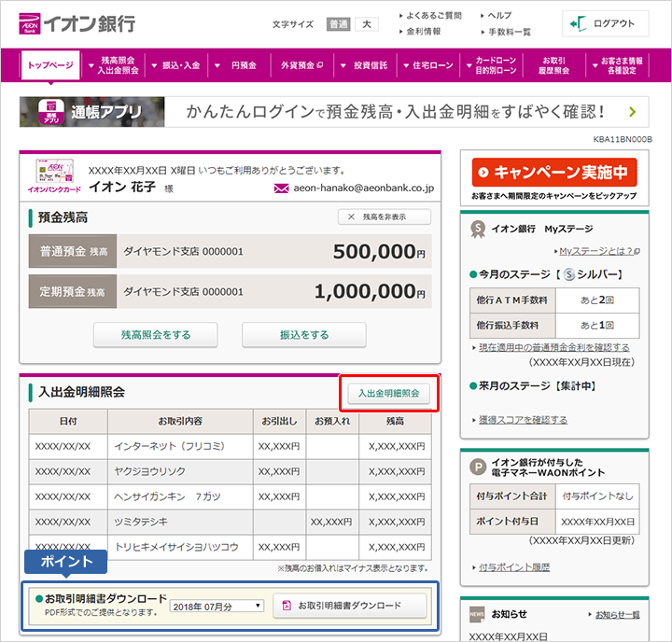Viewport: 672px width, 642px height.
Task: Open the 付与ポイント履歴 link
Action: 514,567
